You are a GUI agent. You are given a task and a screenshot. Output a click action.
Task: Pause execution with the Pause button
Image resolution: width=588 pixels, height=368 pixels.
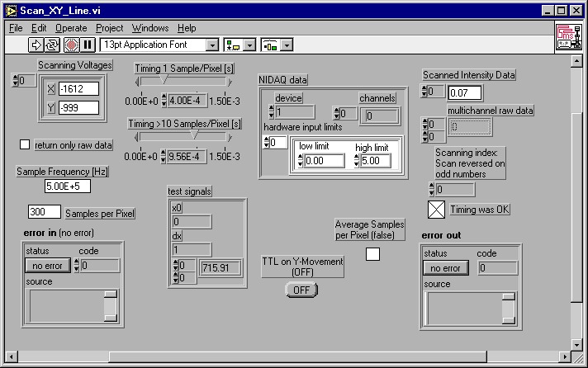pyautogui.click(x=88, y=45)
